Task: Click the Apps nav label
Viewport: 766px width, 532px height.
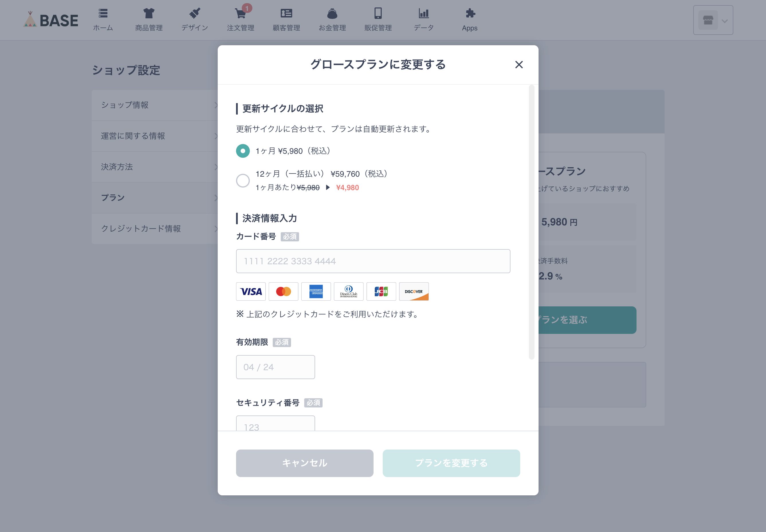Action: point(470,28)
